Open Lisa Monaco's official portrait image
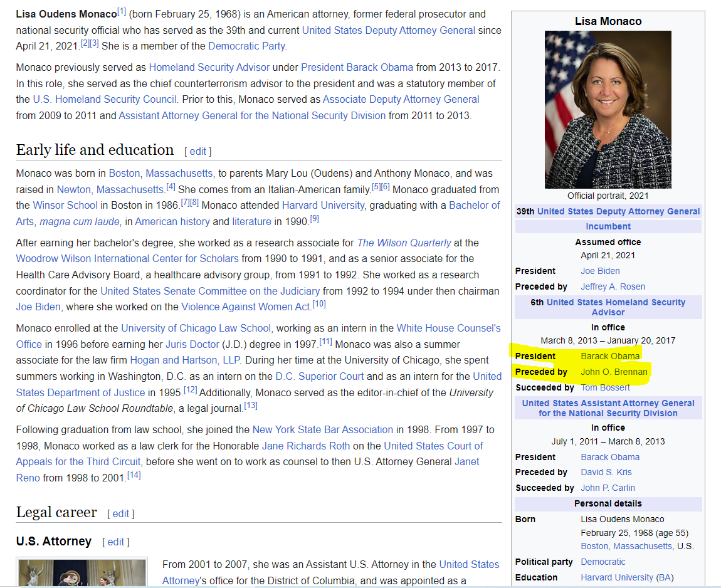 point(608,110)
